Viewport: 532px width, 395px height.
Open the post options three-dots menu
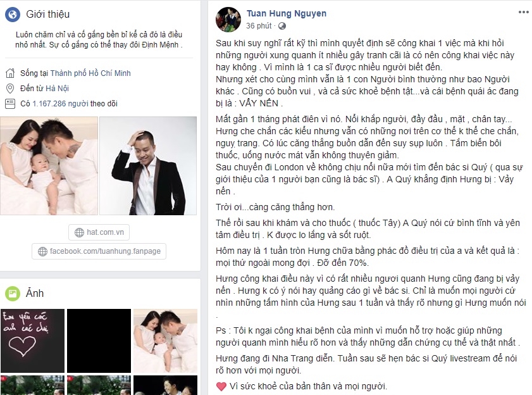pos(524,12)
